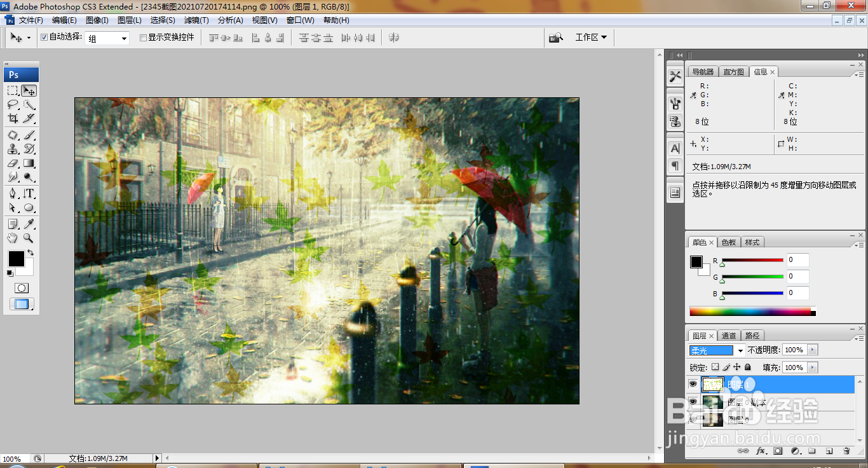Click the foreground color swatch in toolbox
This screenshot has height=468, width=868.
pyautogui.click(x=16, y=258)
